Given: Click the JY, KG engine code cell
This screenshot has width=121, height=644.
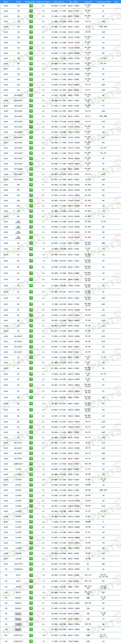Looking at the screenshot, I should pyautogui.click(x=103, y=221).
